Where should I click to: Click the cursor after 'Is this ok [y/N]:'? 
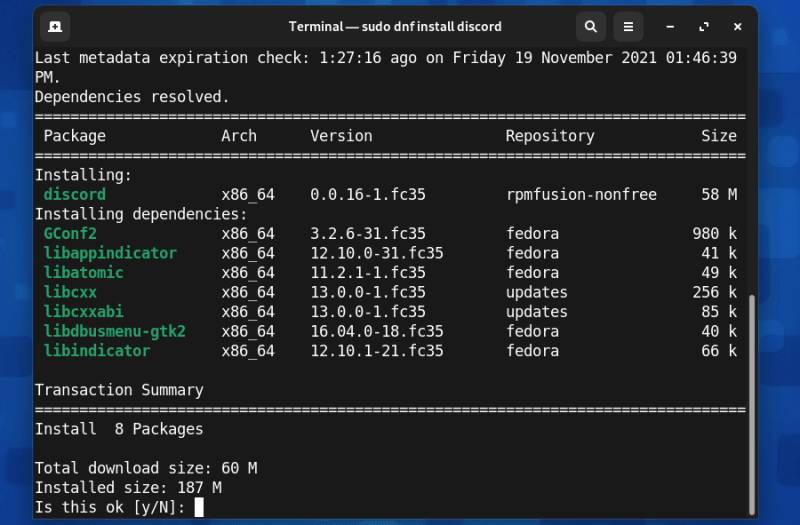point(199,507)
